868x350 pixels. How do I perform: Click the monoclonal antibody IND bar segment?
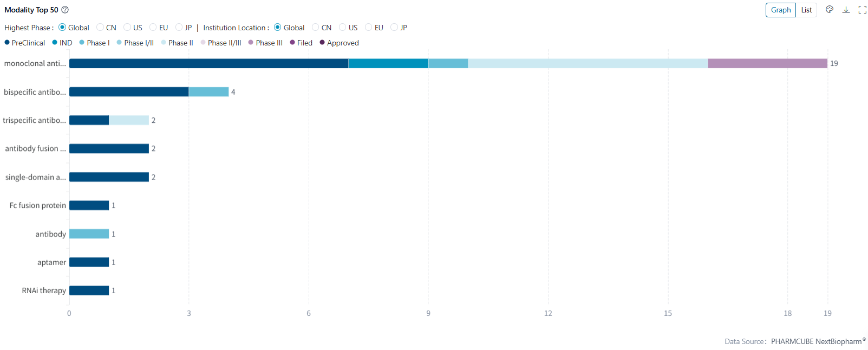[x=388, y=63]
